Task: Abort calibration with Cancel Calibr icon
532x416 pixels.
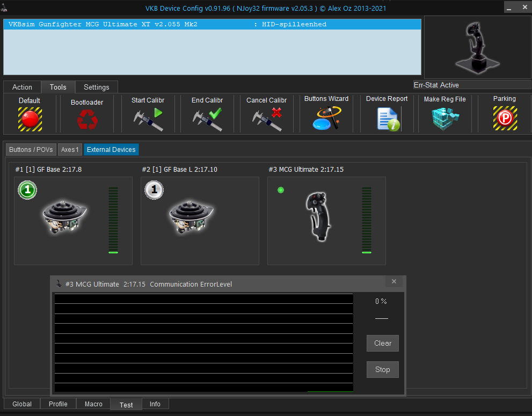Action: coord(267,119)
